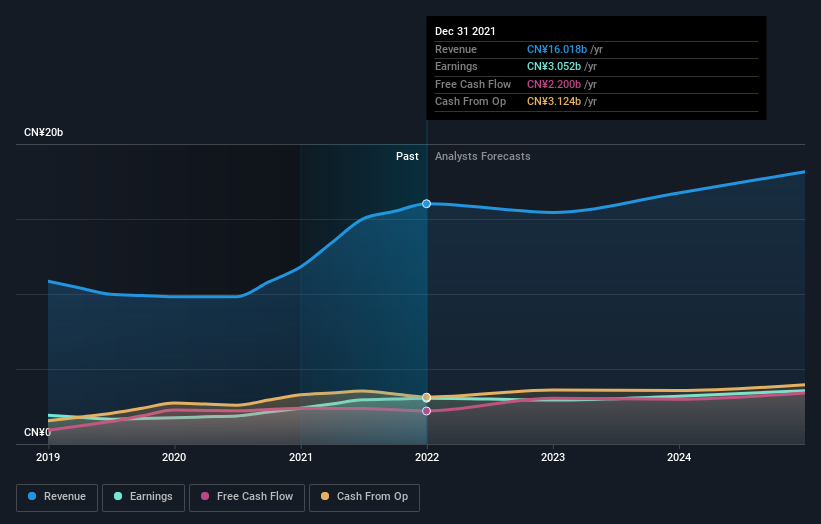Click the Cash From Op label in tooltip
821x524 pixels.
pyautogui.click(x=470, y=102)
